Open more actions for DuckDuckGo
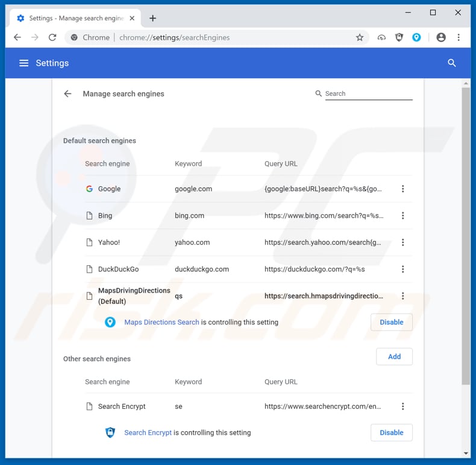Image resolution: width=476 pixels, height=465 pixels. point(403,269)
